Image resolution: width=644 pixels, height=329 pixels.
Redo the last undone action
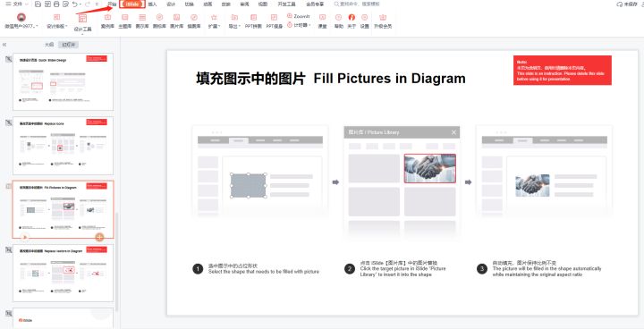click(88, 4)
